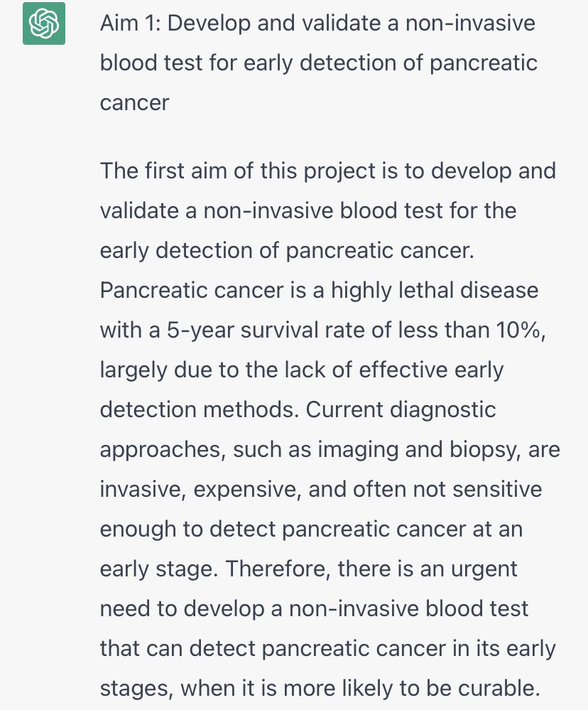Click the words 'Current diagnostic'

401,410
